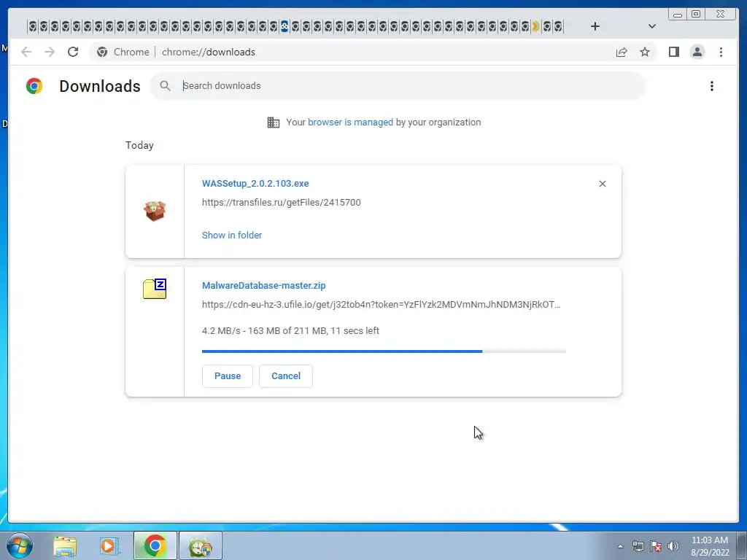The height and width of the screenshot is (560, 747).
Task: Reload the downloads page
Action: (x=73, y=52)
